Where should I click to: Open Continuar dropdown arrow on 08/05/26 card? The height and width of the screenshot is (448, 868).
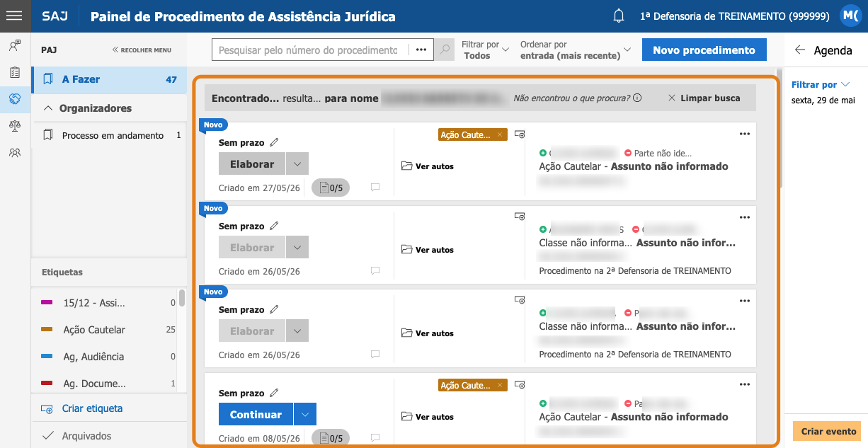coord(304,415)
